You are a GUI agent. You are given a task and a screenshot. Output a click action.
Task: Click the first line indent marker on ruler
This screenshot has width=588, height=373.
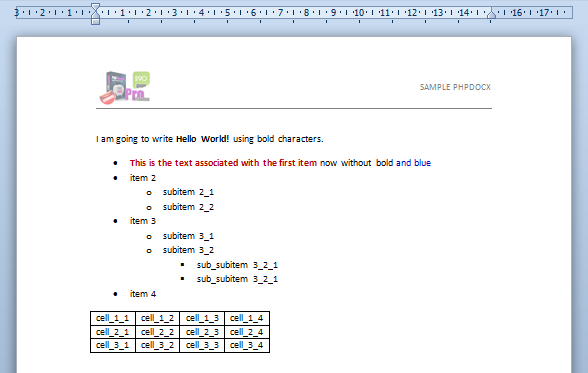[x=96, y=6]
